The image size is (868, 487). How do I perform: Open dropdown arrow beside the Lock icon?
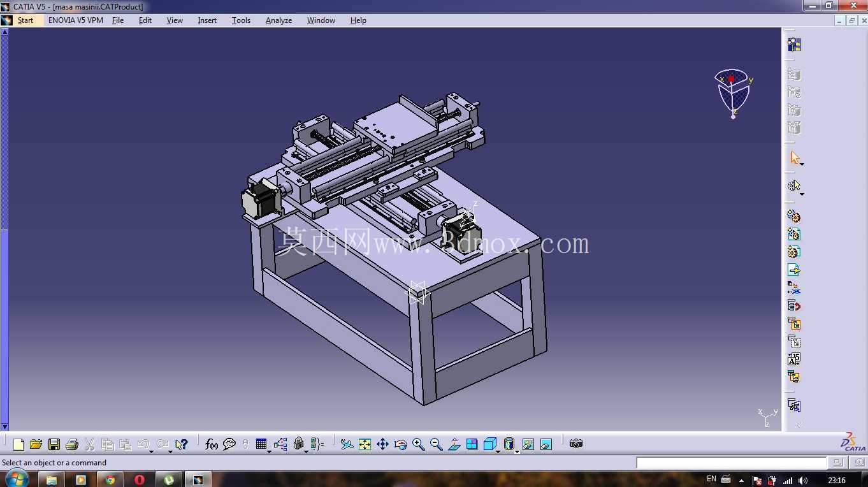click(306, 451)
